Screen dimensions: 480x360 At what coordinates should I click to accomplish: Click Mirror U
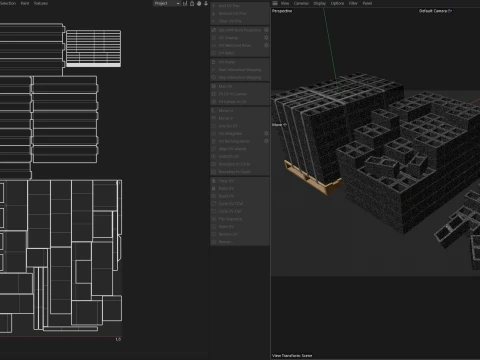pyautogui.click(x=240, y=111)
